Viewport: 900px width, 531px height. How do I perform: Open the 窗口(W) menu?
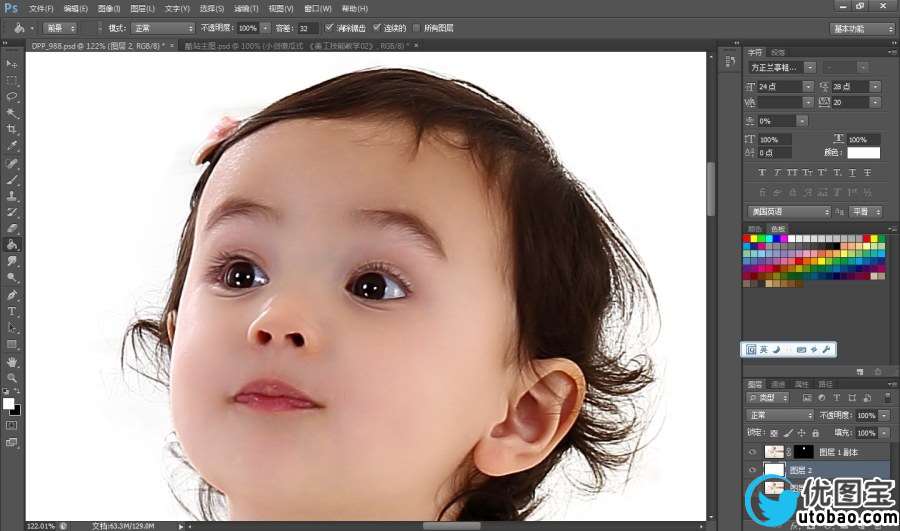coord(317,9)
